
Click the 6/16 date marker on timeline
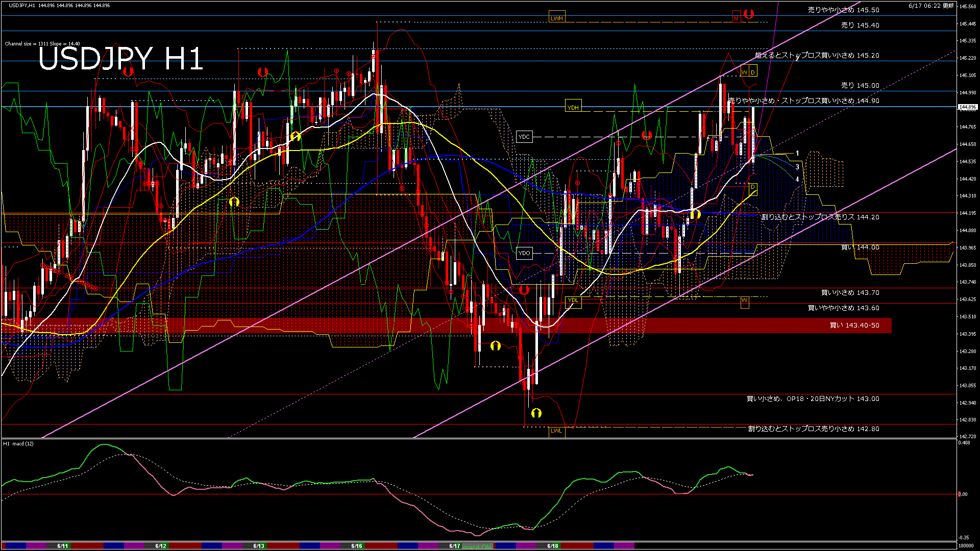tap(357, 546)
